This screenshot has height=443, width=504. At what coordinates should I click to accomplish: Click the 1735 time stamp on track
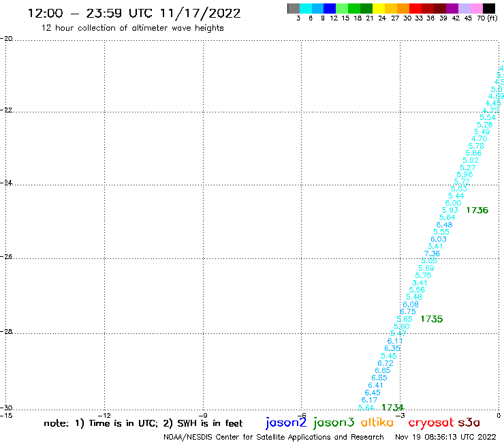(432, 319)
